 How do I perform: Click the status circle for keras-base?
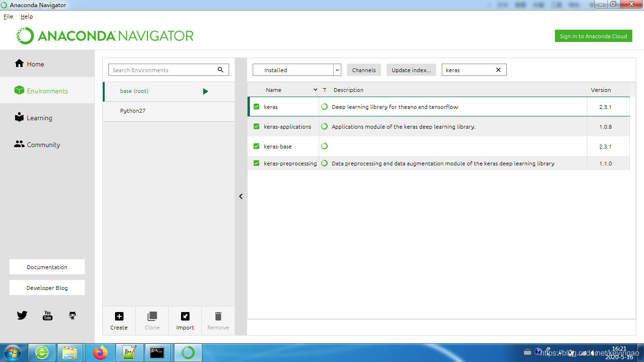tap(324, 146)
